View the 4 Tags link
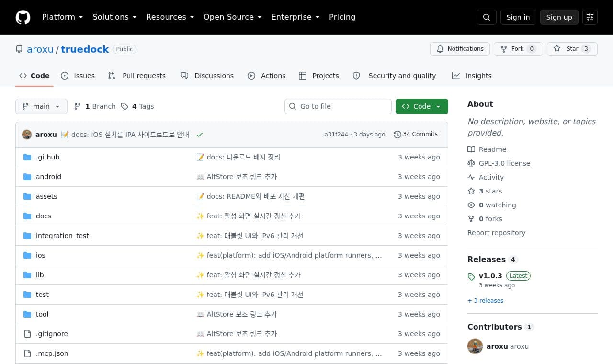Image resolution: width=613 pixels, height=364 pixels. [x=137, y=106]
